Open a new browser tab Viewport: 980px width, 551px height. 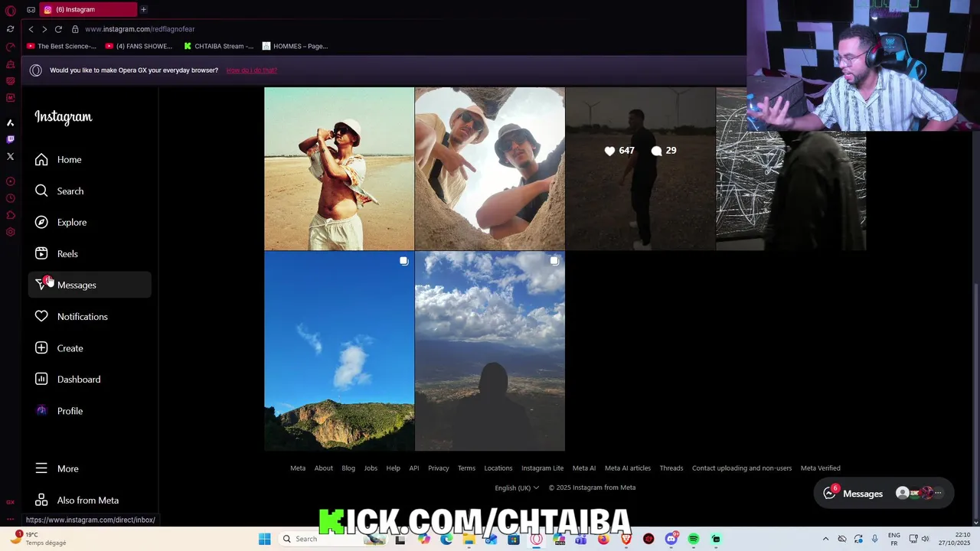click(143, 9)
